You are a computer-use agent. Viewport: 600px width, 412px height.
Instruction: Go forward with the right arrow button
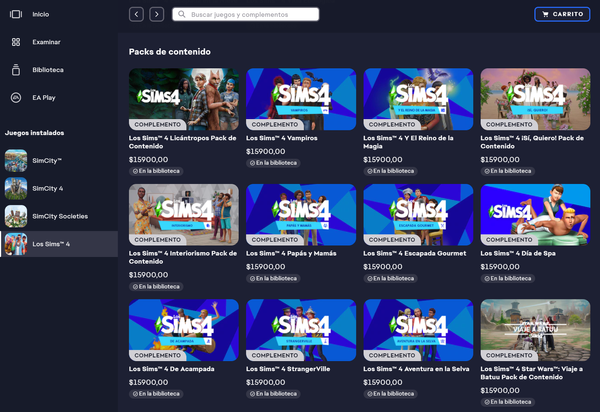157,15
